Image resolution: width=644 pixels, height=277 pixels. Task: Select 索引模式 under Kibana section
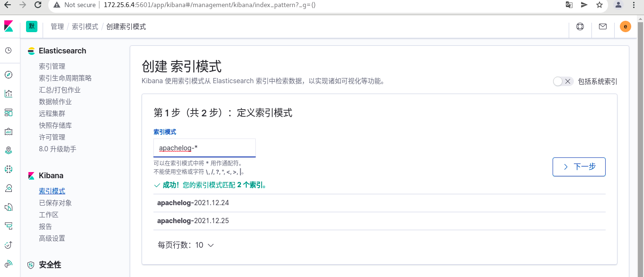click(52, 191)
